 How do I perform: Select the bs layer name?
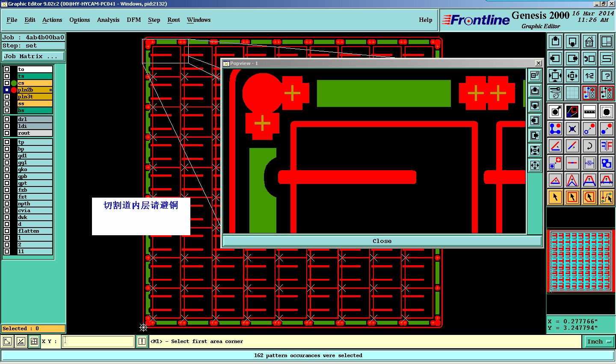[35, 110]
